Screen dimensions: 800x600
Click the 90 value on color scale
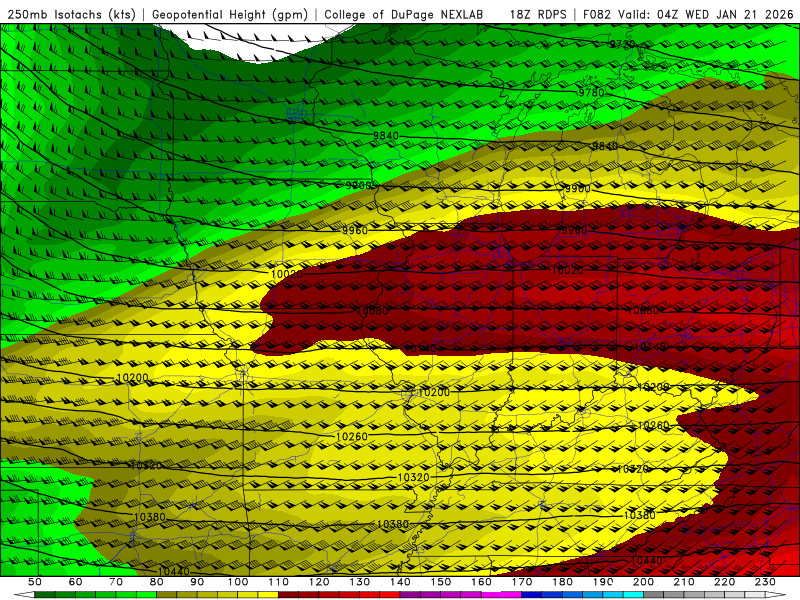197,581
